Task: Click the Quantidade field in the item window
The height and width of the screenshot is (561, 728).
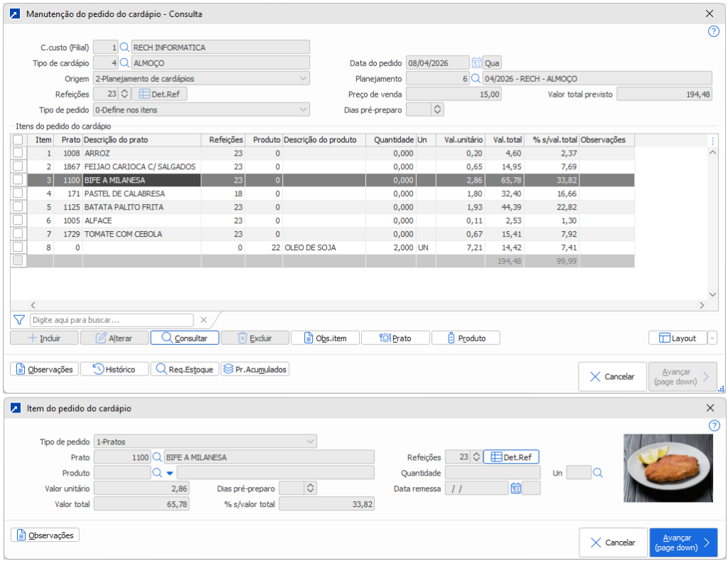Action: pyautogui.click(x=493, y=473)
